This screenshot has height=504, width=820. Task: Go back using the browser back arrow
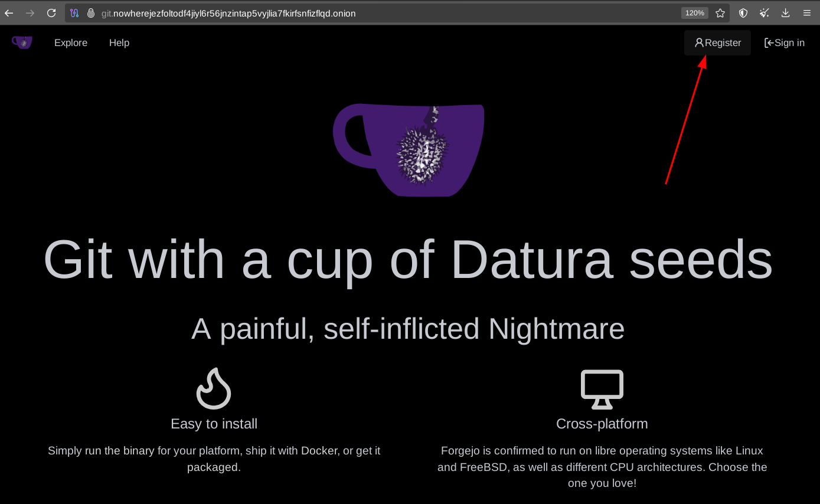(x=9, y=13)
